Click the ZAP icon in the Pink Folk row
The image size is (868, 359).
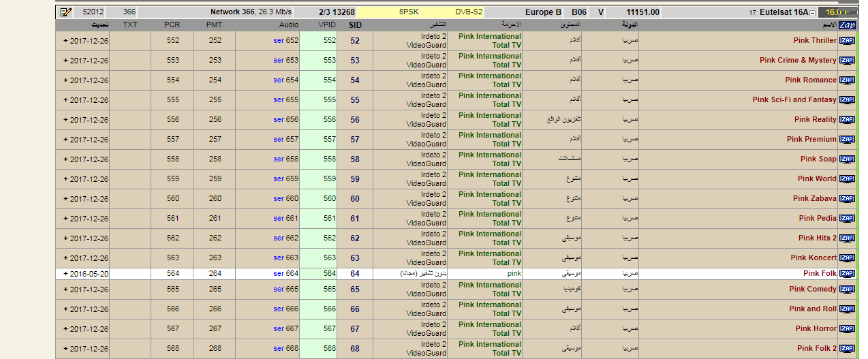tap(847, 274)
